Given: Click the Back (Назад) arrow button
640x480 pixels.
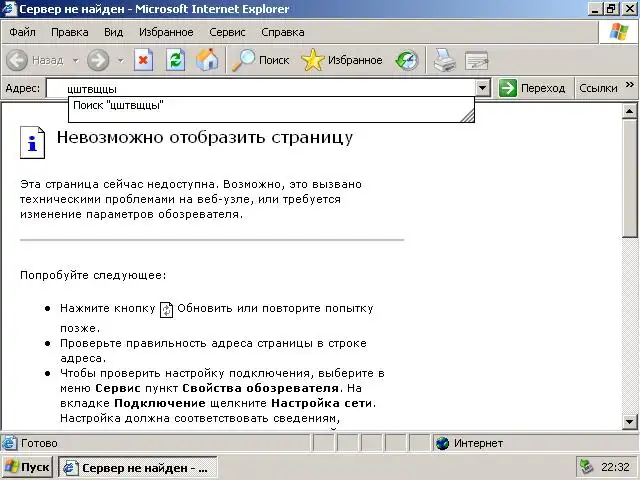Looking at the screenshot, I should [x=35, y=60].
